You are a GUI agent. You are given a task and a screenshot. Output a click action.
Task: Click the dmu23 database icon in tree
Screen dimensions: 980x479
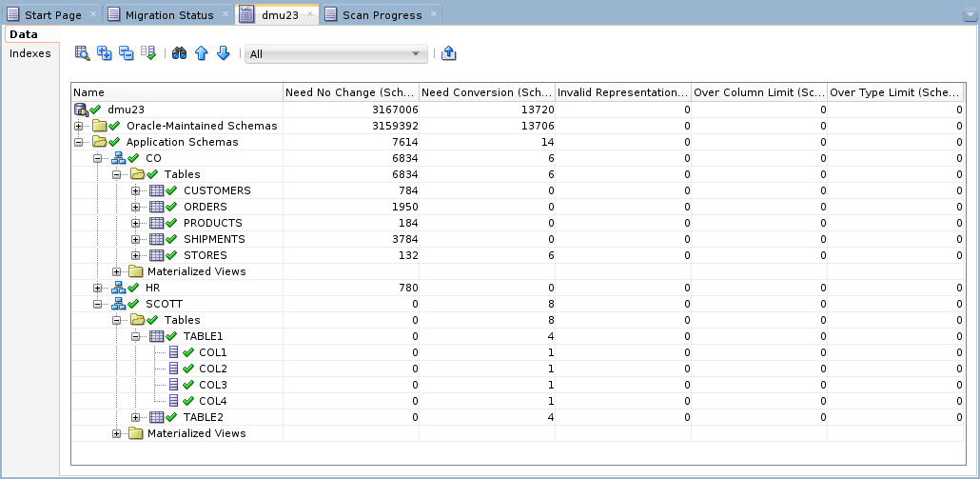[x=81, y=110]
